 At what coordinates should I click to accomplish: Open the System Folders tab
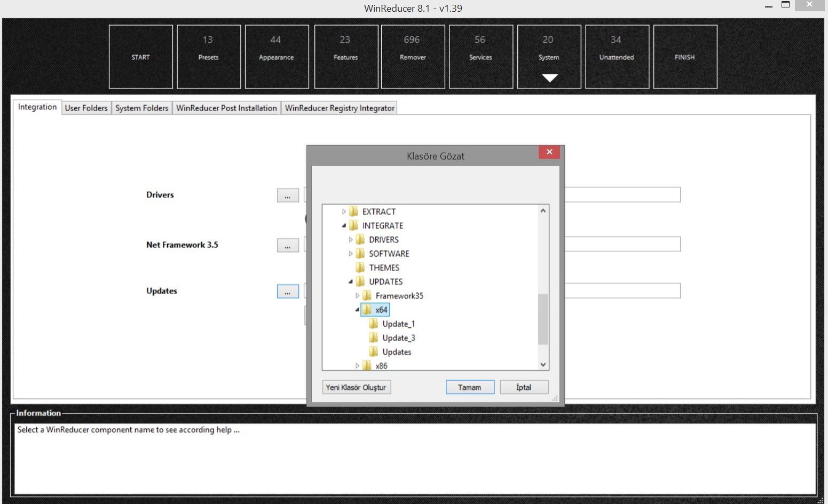coord(142,108)
